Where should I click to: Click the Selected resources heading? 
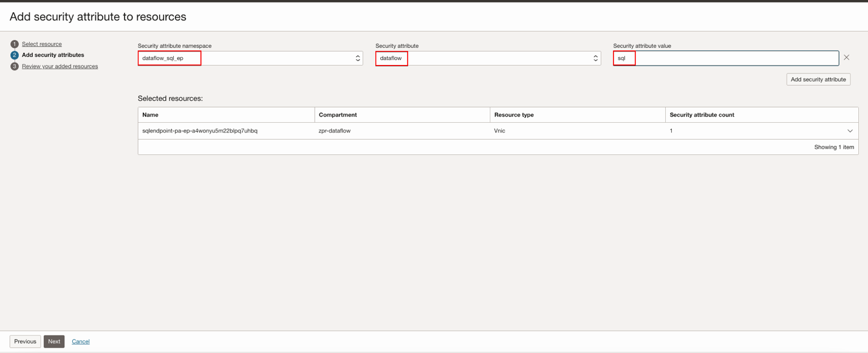[170, 98]
